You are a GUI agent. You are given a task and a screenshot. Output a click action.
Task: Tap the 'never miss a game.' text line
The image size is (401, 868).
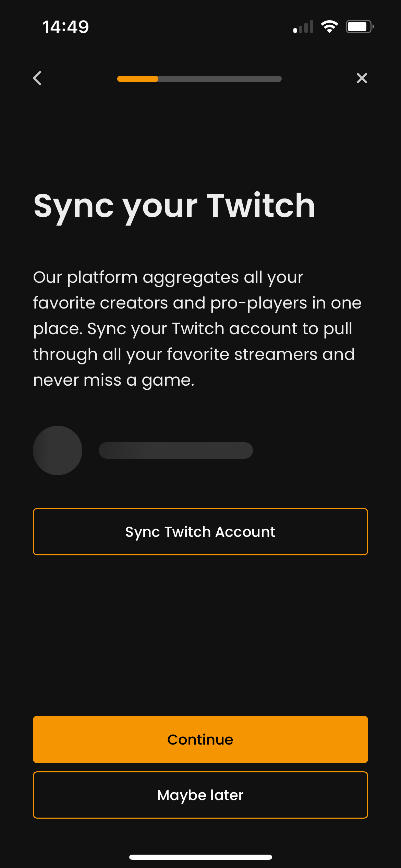point(114,381)
